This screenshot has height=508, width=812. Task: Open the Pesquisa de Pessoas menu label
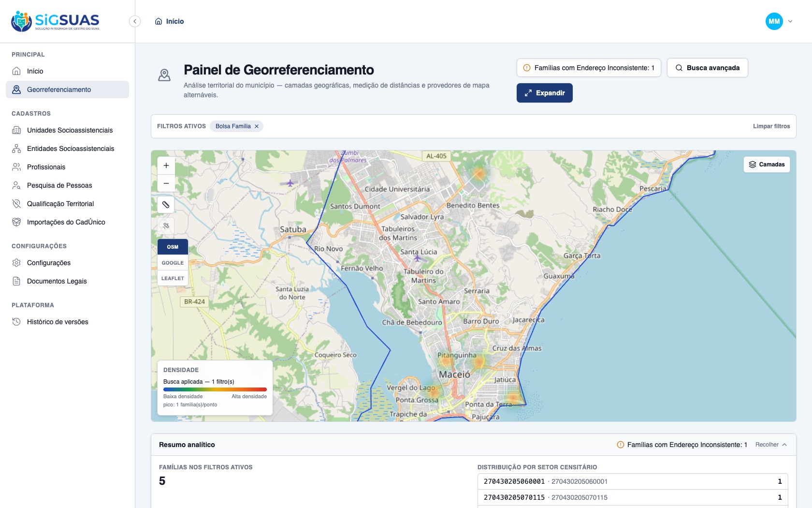tap(59, 185)
